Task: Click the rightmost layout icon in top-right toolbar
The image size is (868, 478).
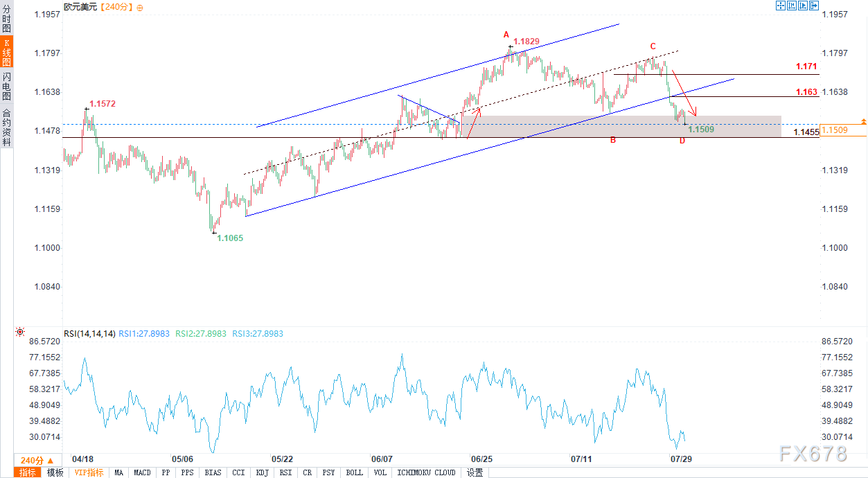Action: coord(814,6)
